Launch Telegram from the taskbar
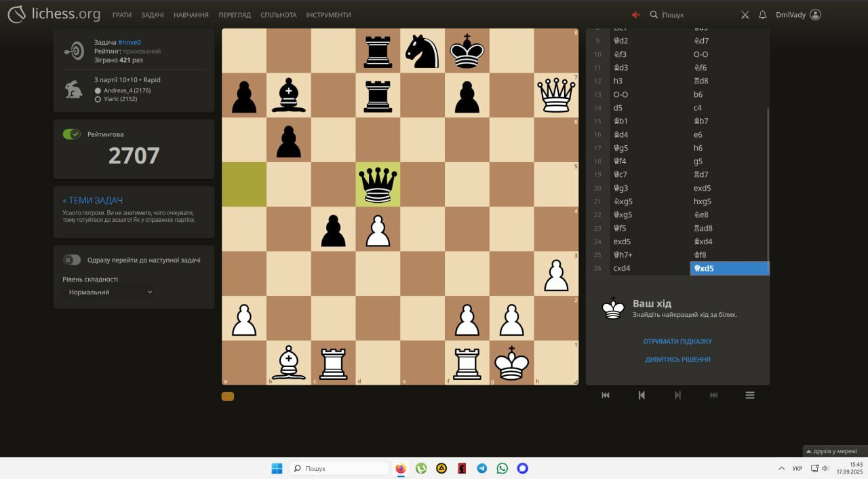 point(481,468)
